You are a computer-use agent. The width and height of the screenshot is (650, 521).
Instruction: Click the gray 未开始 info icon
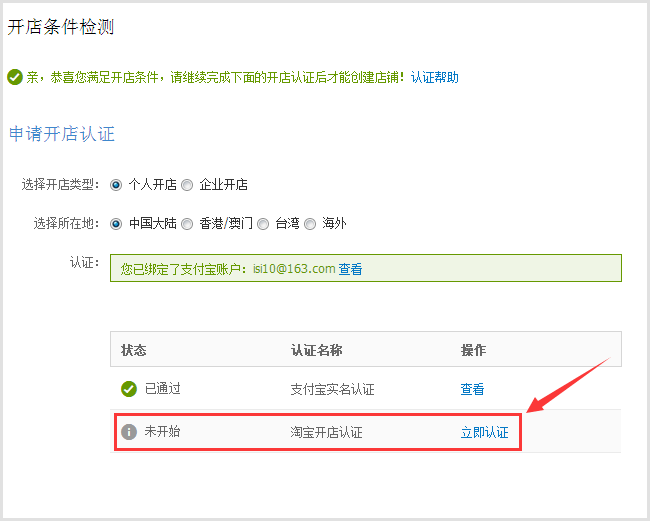click(x=129, y=432)
